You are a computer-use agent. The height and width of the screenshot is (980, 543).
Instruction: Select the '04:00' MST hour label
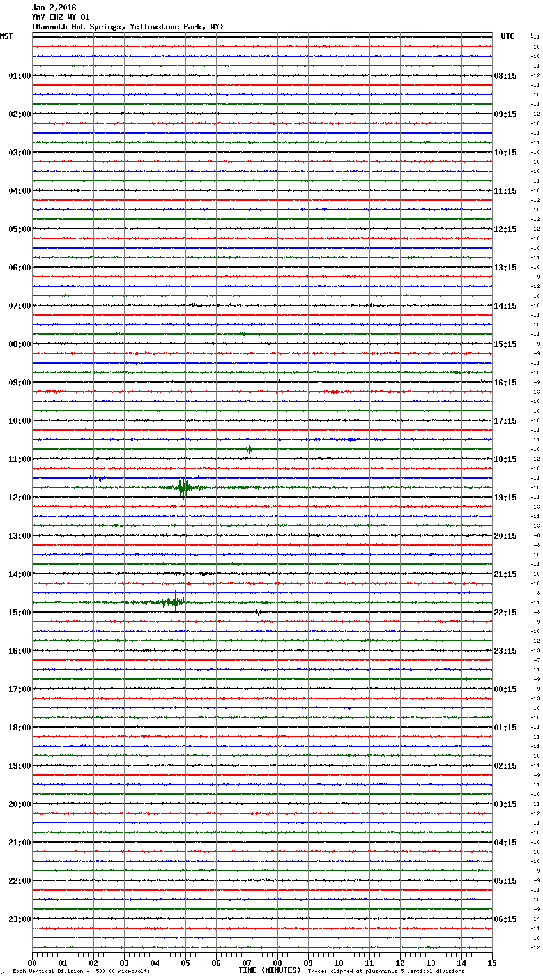19,191
